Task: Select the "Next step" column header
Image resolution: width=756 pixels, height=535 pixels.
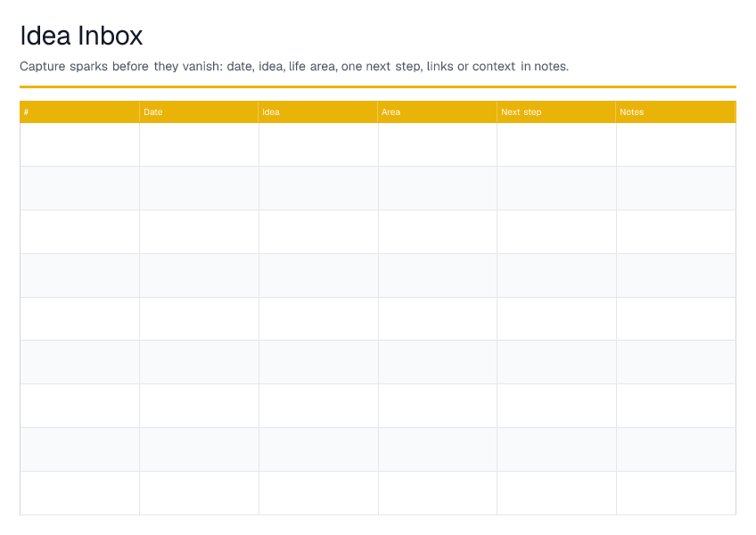Action: (x=556, y=112)
